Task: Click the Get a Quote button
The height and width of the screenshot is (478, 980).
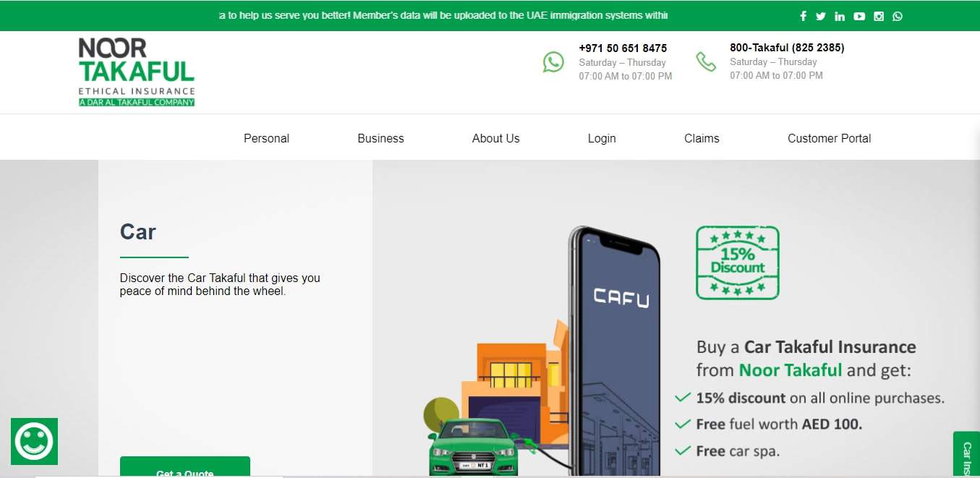Action: click(185, 467)
